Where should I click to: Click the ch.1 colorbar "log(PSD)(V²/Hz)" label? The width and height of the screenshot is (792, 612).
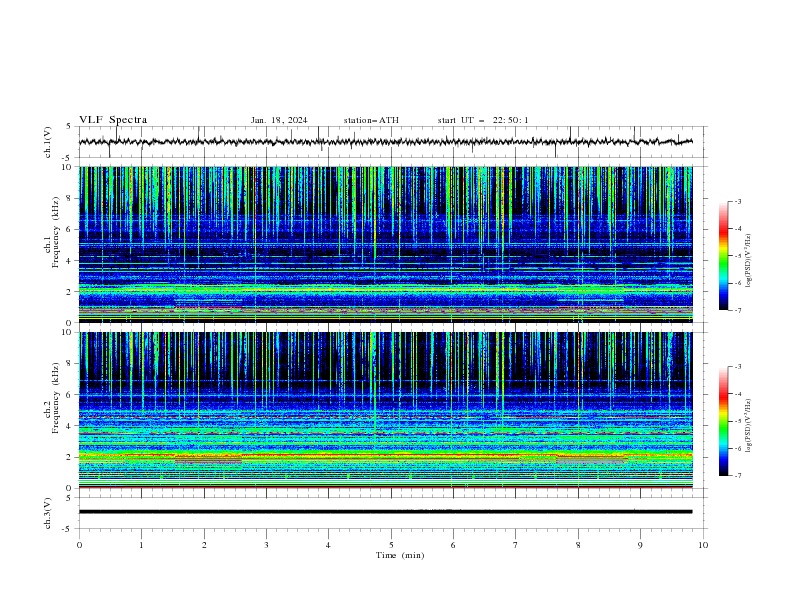click(x=748, y=261)
